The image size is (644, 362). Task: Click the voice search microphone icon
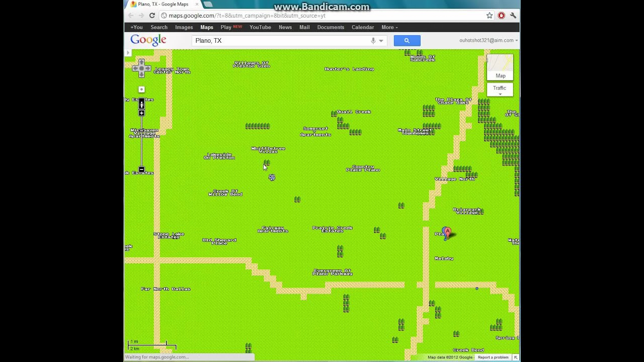[x=373, y=41]
